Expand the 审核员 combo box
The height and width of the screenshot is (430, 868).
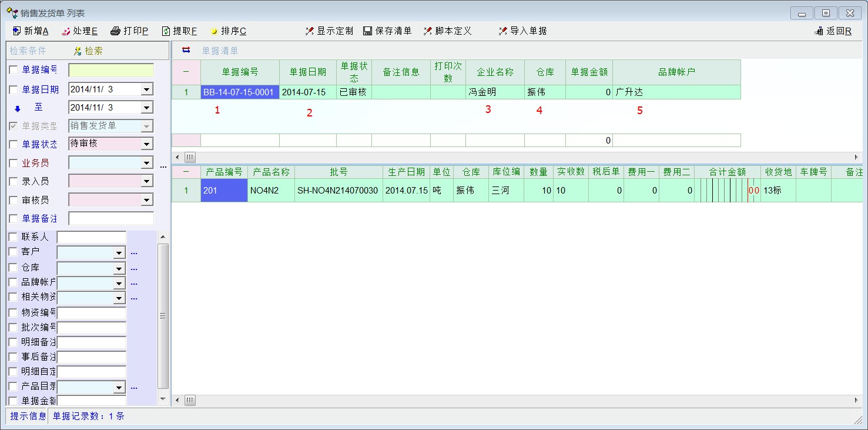(x=147, y=201)
